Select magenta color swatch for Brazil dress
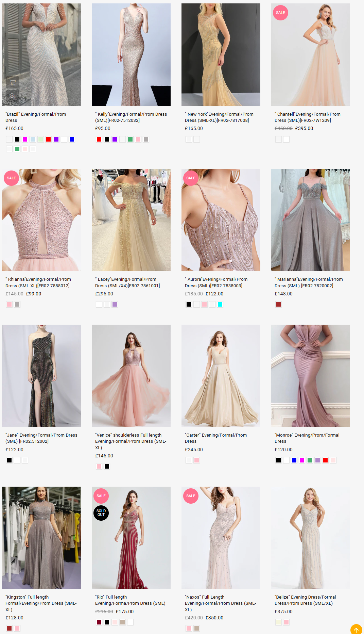 25,139
